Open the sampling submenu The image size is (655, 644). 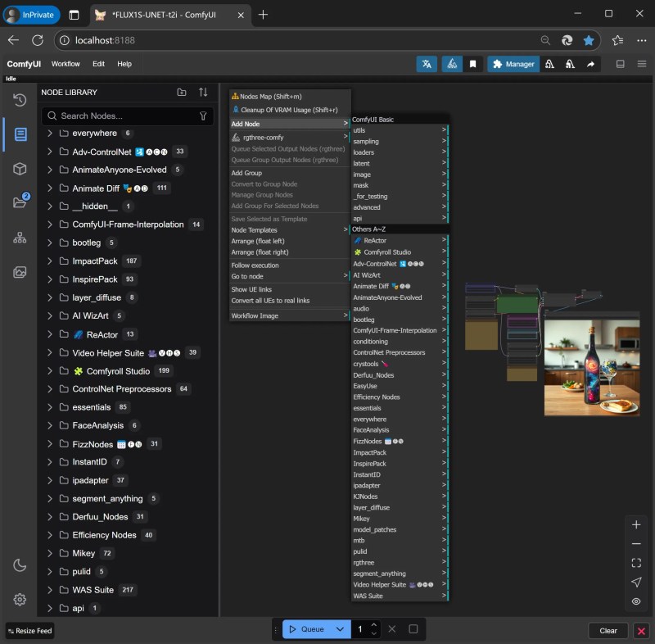click(400, 141)
